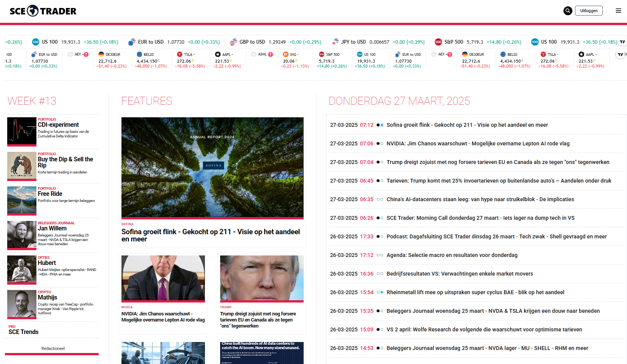The height and width of the screenshot is (364, 627).
Task: Open the NVIDIA Jim Chanos feature card headline
Action: pyautogui.click(x=163, y=317)
